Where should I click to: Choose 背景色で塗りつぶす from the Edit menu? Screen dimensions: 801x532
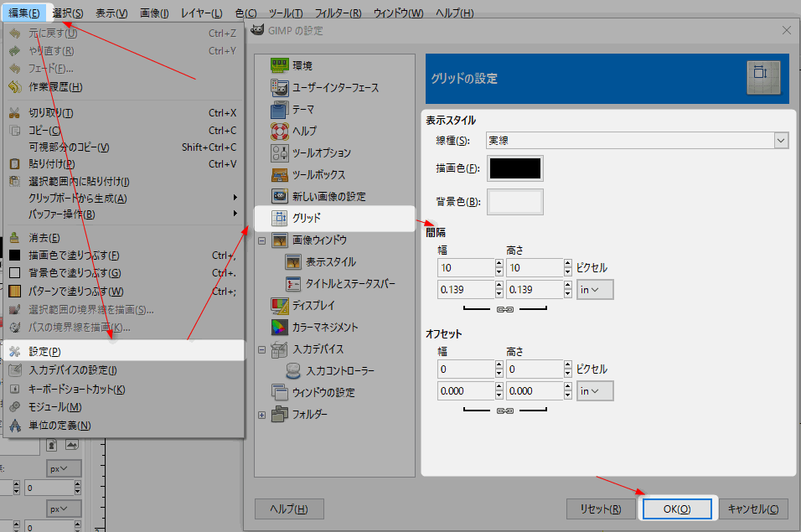(124, 272)
